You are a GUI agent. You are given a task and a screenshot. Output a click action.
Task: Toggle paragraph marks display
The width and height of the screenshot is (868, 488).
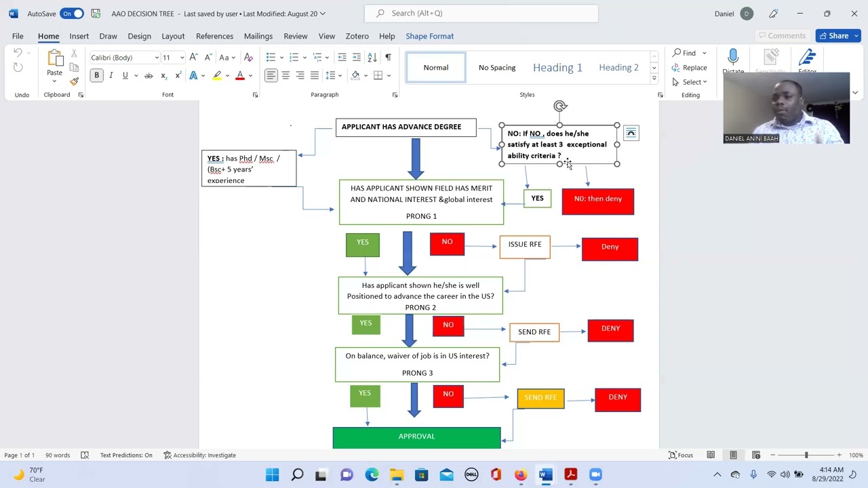pyautogui.click(x=388, y=57)
